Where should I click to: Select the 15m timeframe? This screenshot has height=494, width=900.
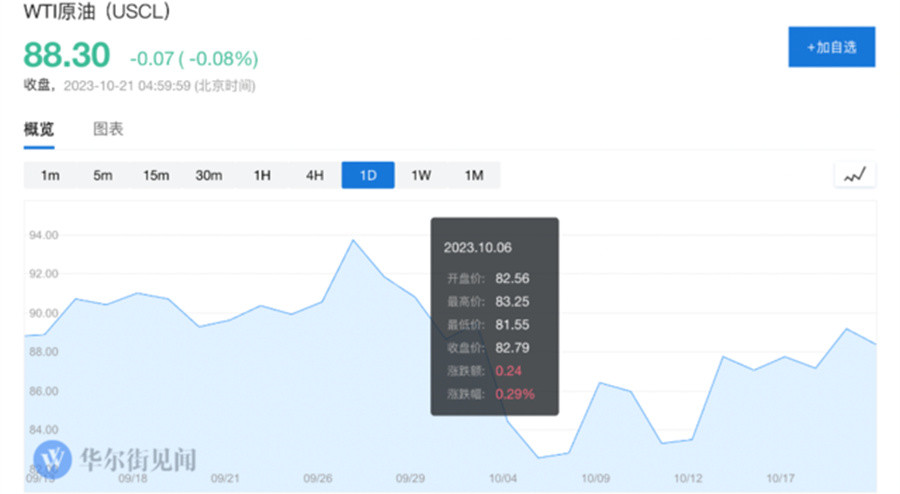pyautogui.click(x=156, y=175)
